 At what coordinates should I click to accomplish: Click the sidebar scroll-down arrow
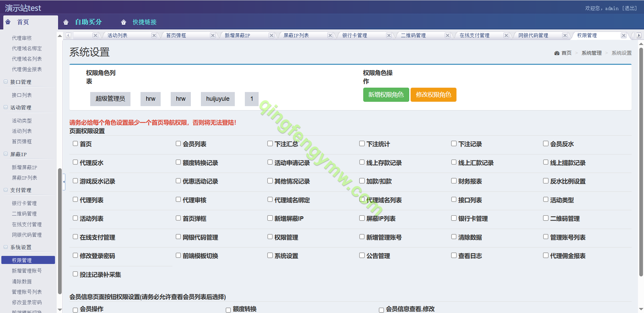60,310
